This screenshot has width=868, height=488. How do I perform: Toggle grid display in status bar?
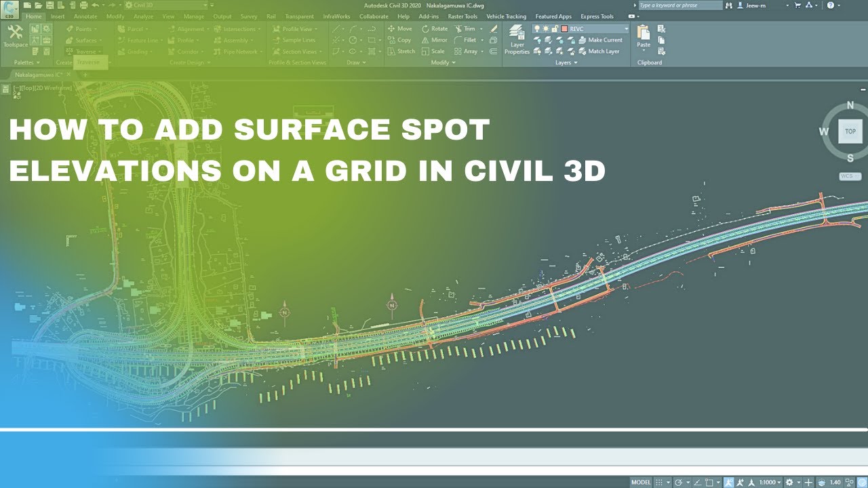pyautogui.click(x=660, y=483)
